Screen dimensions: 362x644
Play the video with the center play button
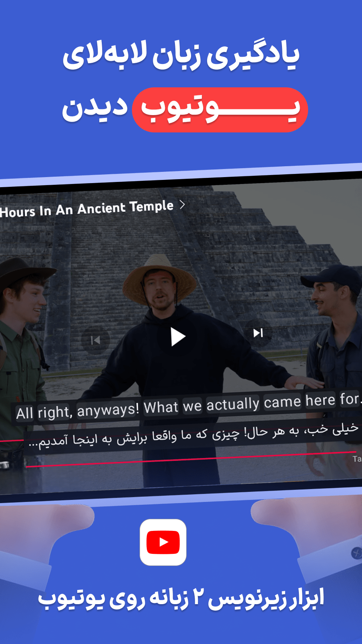178,336
